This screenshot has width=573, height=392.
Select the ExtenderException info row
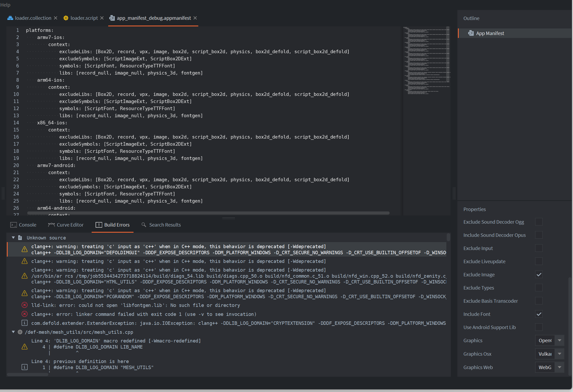click(226, 323)
